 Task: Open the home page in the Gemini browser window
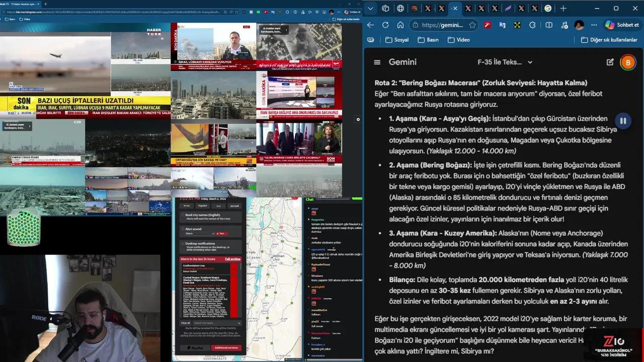[x=400, y=25]
